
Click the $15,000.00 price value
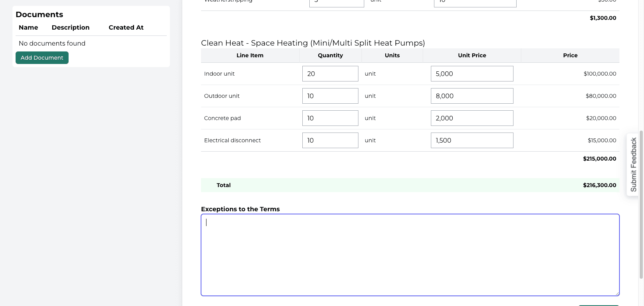click(602, 140)
